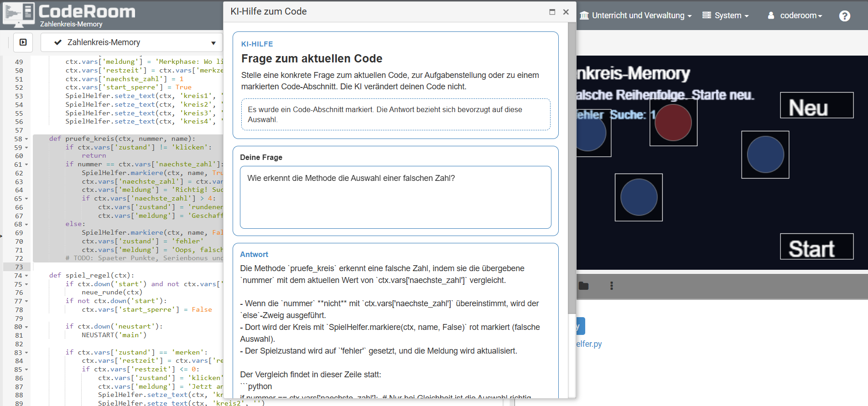Close the KI-Hilfe zum Code dialog
868x406 pixels.
(x=566, y=12)
